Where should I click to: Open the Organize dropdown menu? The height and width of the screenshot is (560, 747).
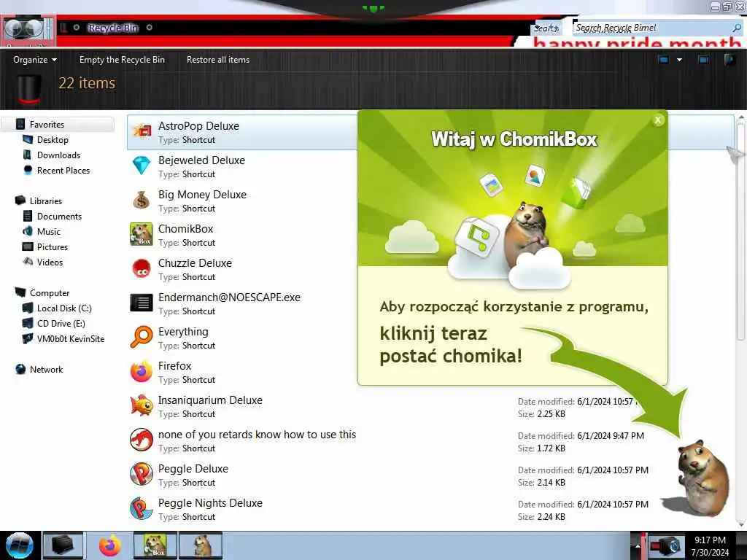pyautogui.click(x=35, y=60)
